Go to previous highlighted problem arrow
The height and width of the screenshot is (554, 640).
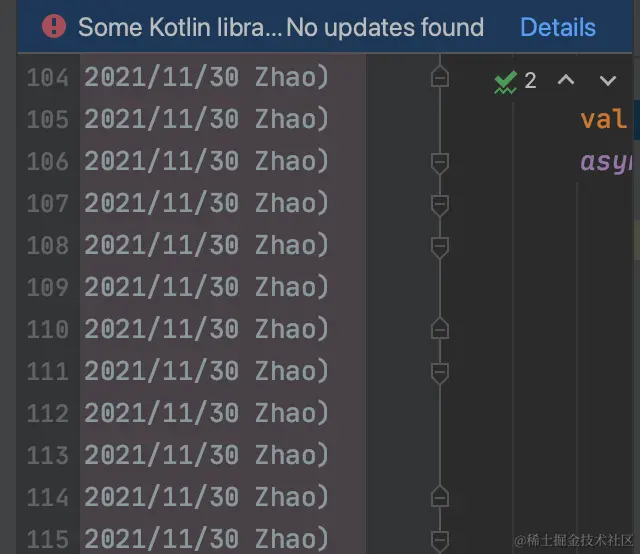coord(566,80)
